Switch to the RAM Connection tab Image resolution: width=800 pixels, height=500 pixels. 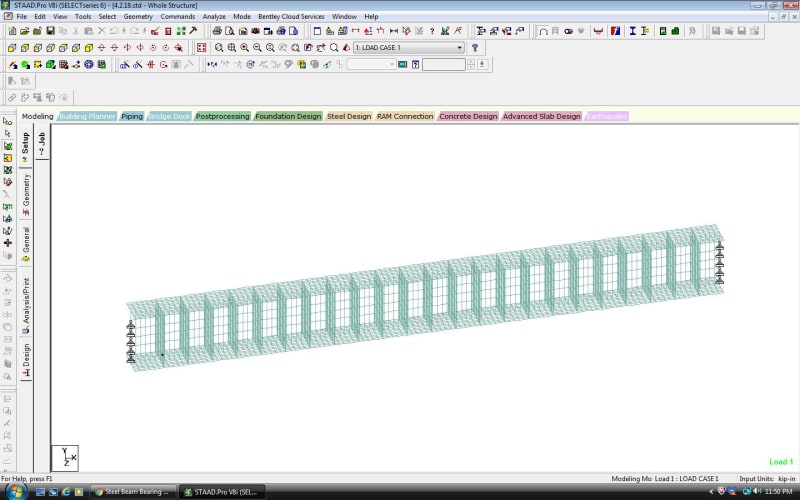[405, 116]
